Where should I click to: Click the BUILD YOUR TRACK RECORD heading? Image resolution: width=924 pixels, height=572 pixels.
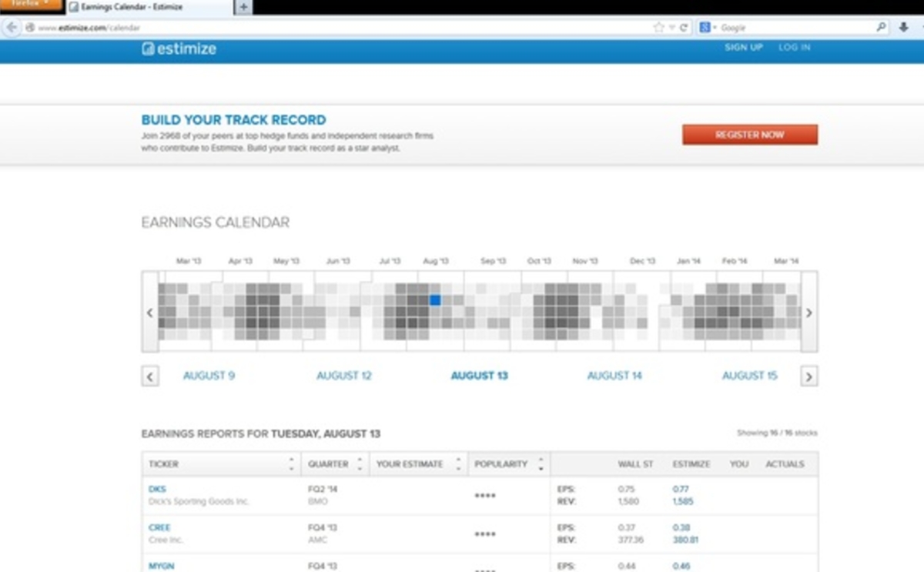point(233,120)
